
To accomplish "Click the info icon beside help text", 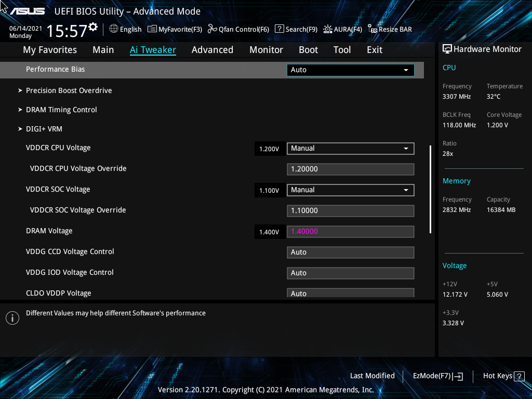I will [12, 318].
